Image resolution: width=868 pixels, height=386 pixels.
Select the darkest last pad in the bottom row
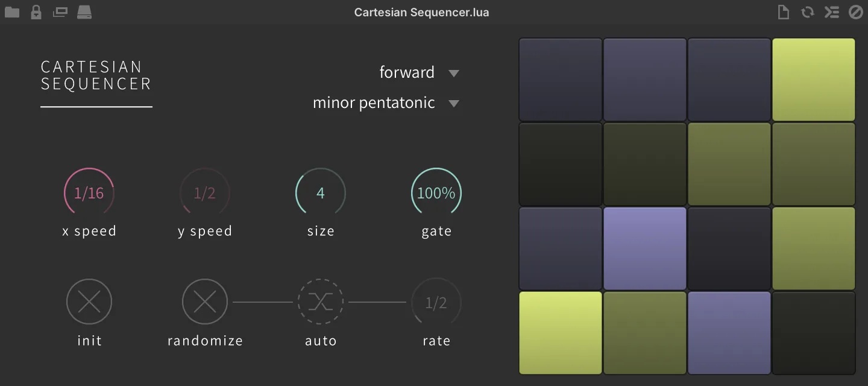tap(814, 333)
